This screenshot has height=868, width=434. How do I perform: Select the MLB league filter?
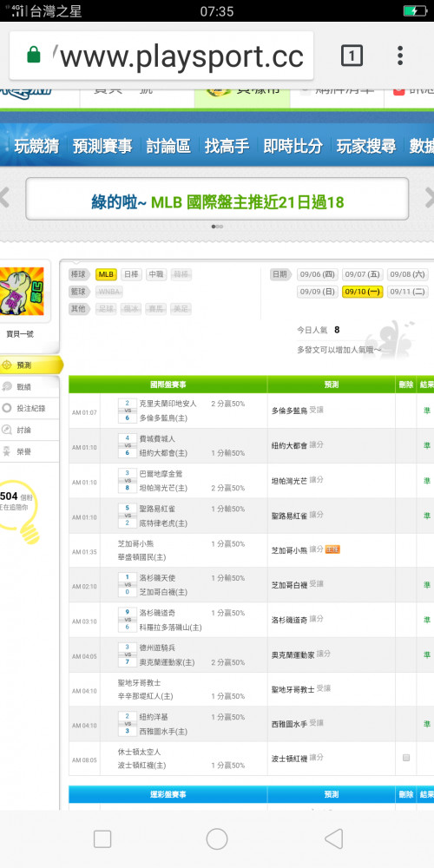point(106,274)
